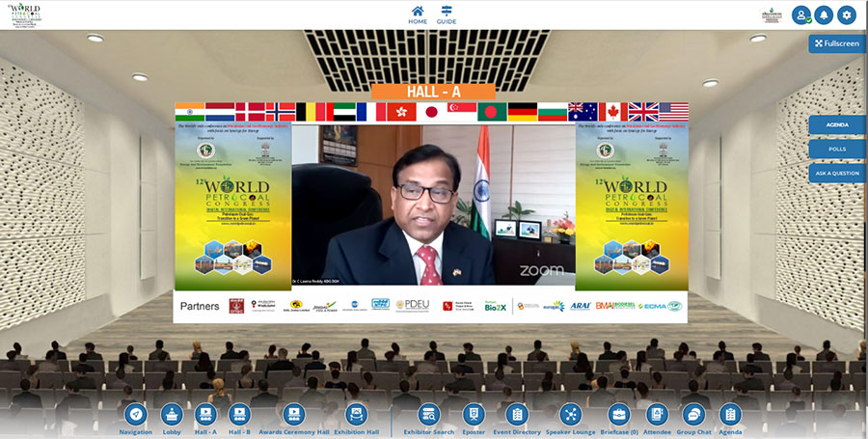
Task: Click the right World PetroCoal Congress poster
Action: coord(632,206)
